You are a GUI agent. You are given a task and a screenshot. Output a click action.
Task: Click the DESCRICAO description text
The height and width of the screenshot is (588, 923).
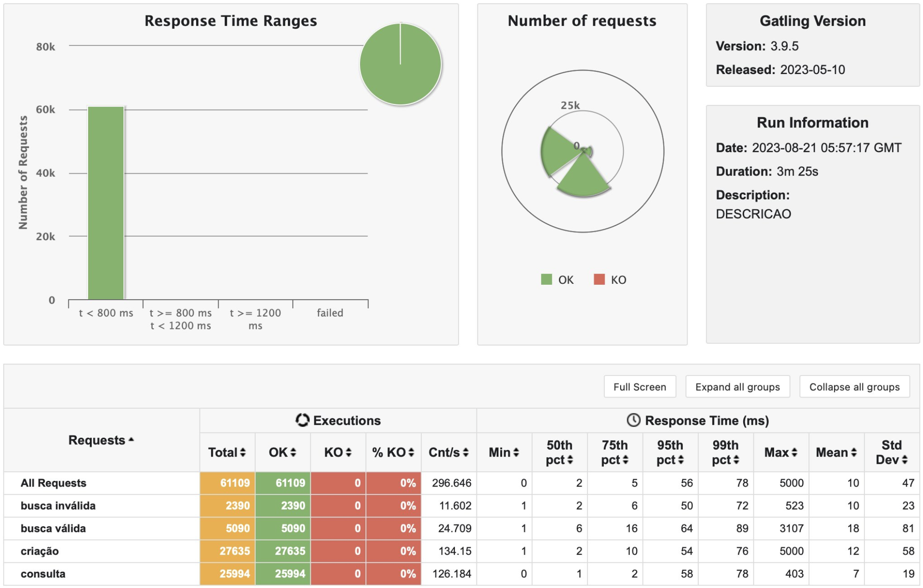[x=753, y=214]
